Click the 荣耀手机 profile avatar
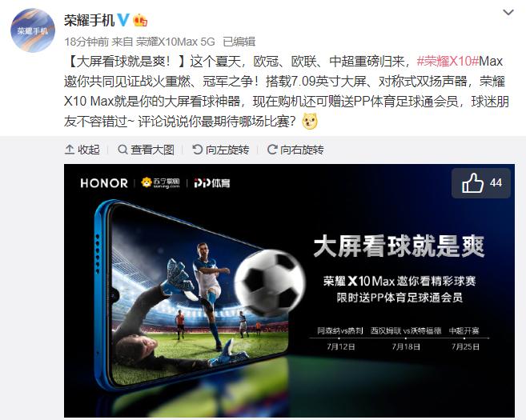This screenshot has height=420, width=526. pyautogui.click(x=33, y=30)
